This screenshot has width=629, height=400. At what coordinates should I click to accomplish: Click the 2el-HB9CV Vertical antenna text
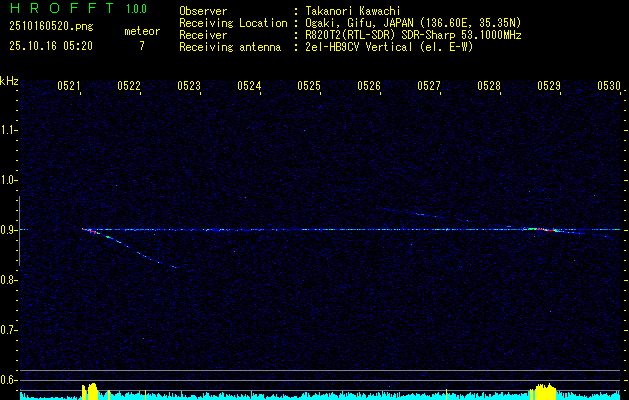coord(387,47)
